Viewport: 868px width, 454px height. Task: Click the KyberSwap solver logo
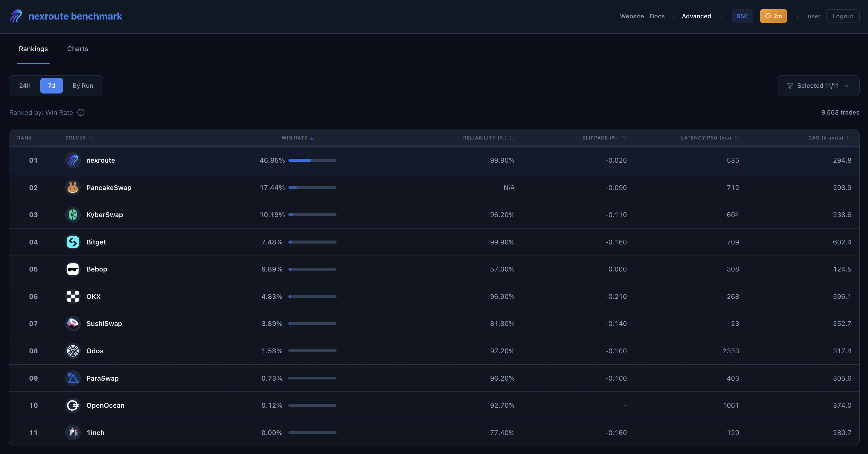click(73, 215)
